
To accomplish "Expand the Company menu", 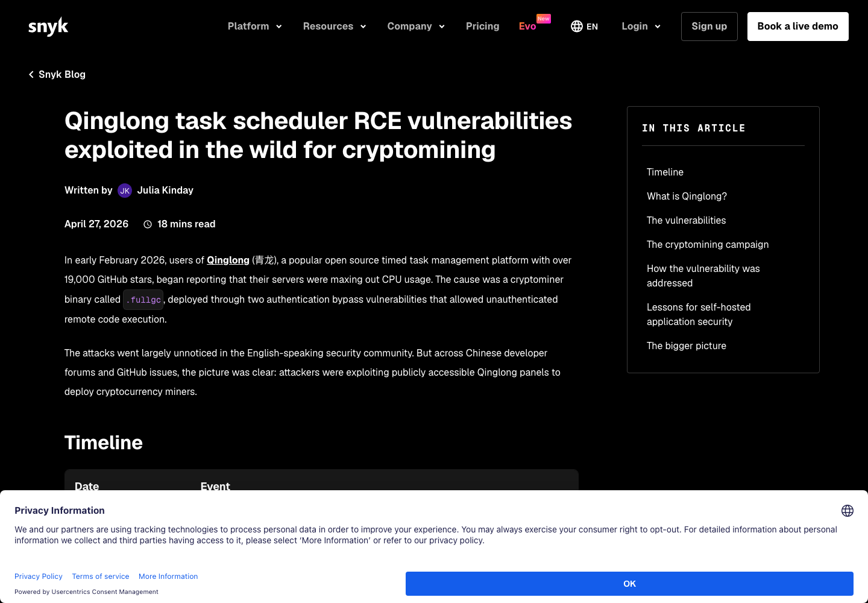I will (x=416, y=27).
